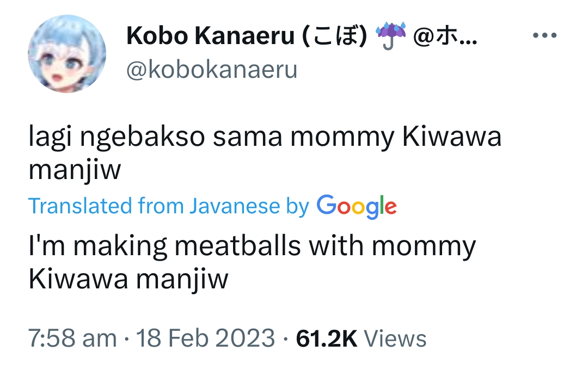Click the truncated @ホ... part of the name
Screen dimensions: 588x376
(x=445, y=36)
